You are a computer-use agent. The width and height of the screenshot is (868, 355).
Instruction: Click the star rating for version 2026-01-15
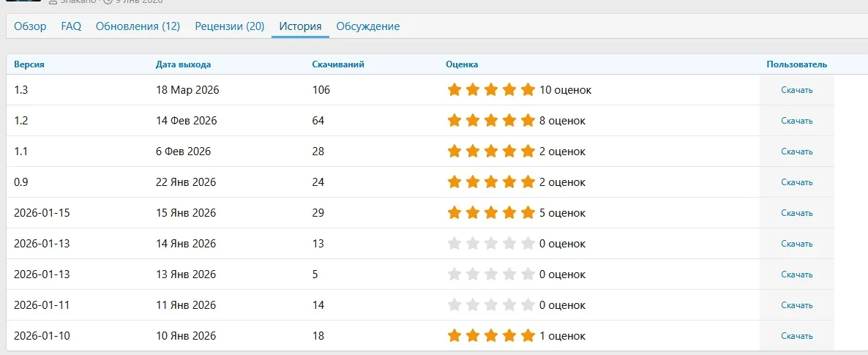[491, 213]
